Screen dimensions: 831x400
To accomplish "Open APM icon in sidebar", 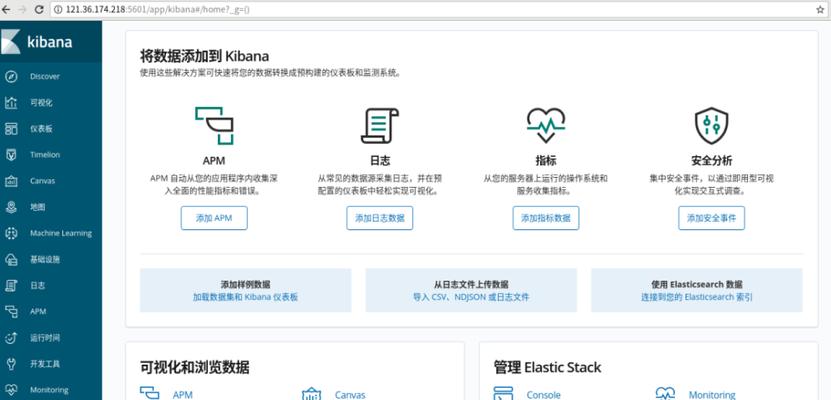I will [x=11, y=312].
